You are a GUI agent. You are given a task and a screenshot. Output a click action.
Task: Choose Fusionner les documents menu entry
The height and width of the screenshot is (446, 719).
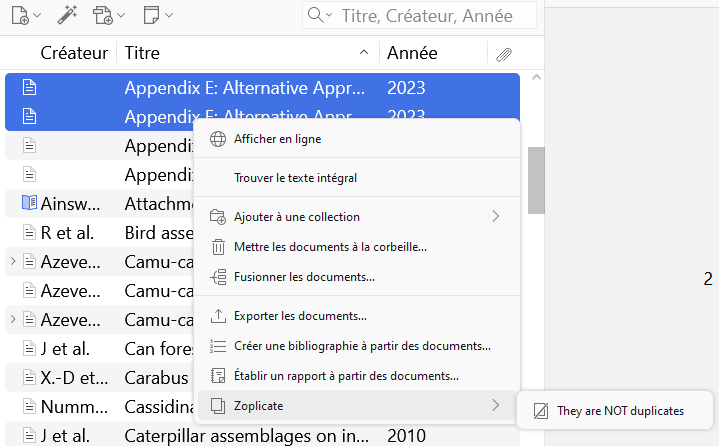(x=357, y=277)
